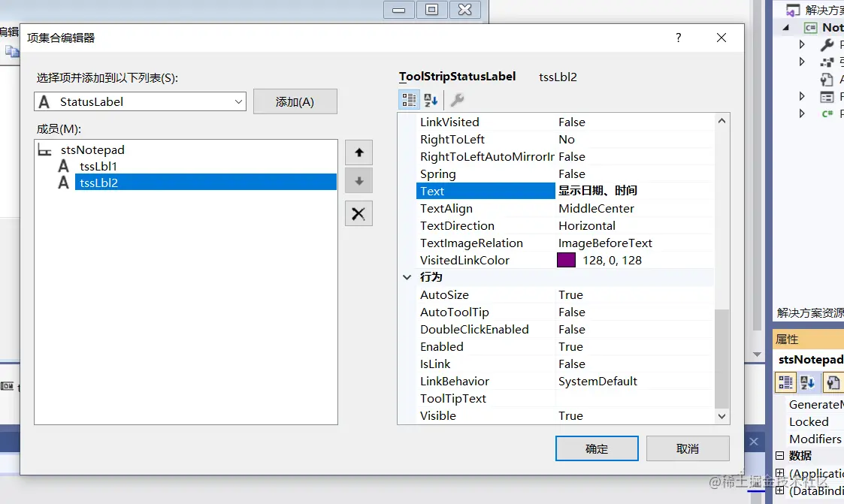Click the 添加(A) button

(295, 101)
